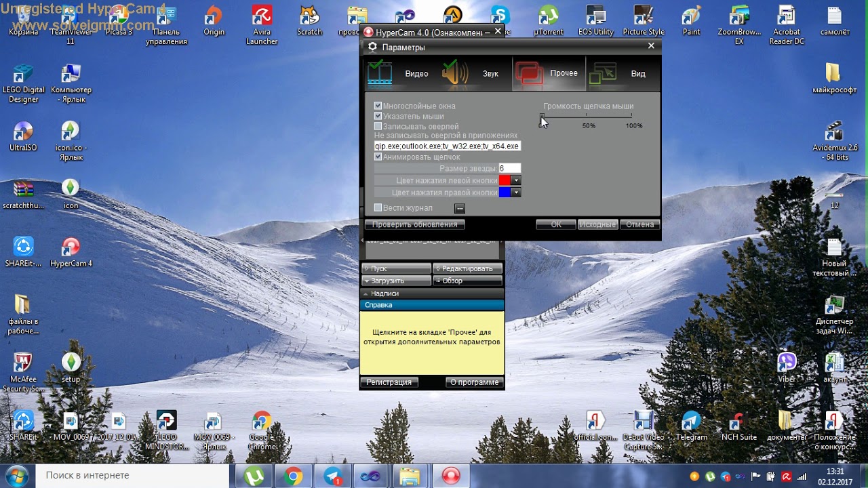This screenshot has height=488, width=868.
Task: Open the Редактировать dropdown in HyperCam
Action: pyautogui.click(x=467, y=268)
